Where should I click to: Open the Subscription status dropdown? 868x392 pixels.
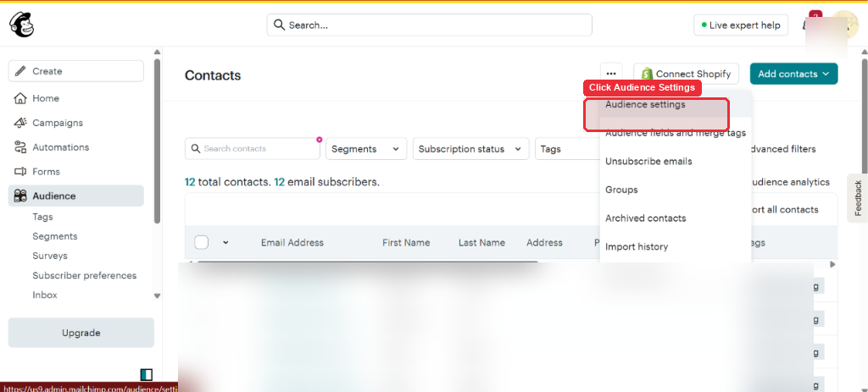click(x=470, y=149)
